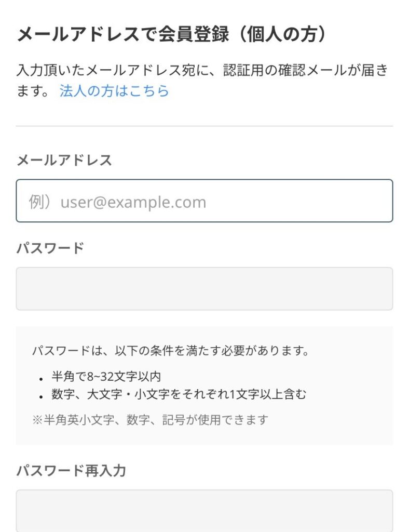
Task: Click the ※半角英小文字、数字、記号 note
Action: 150,420
